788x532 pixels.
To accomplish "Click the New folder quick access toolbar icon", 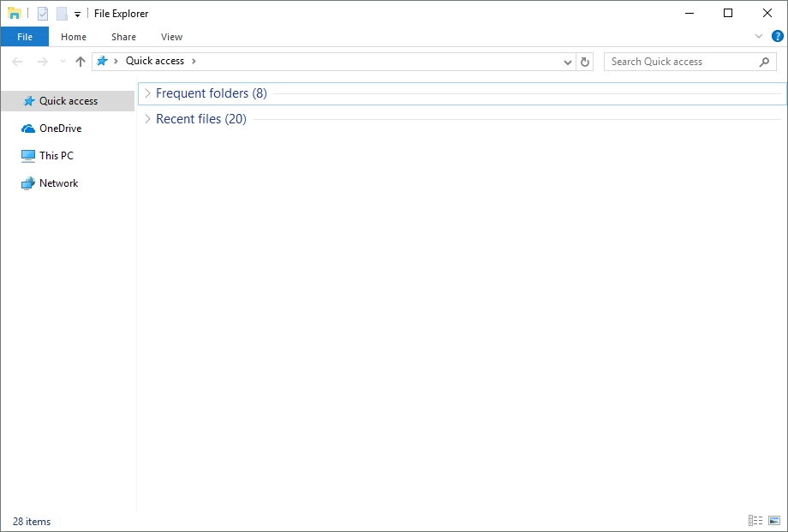I will point(62,14).
